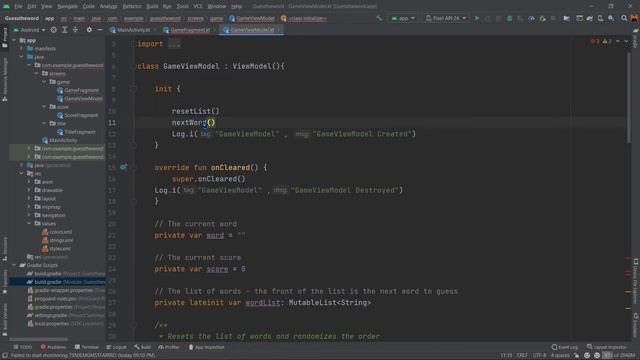The height and width of the screenshot is (360, 640).
Task: Open the Problems tool window button
Action: point(53,347)
